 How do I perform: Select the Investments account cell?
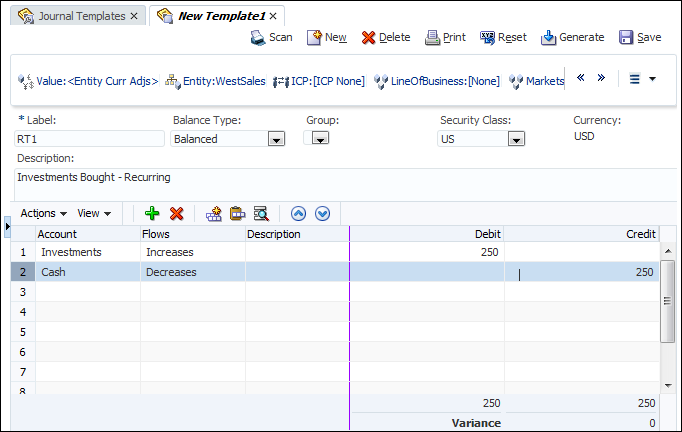pyautogui.click(x=88, y=252)
